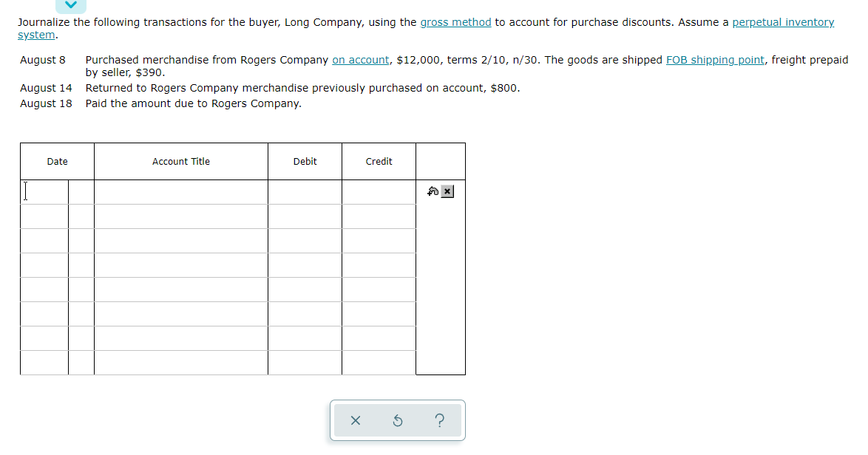Click the first Account Title input cell
868x455 pixels.
181,191
